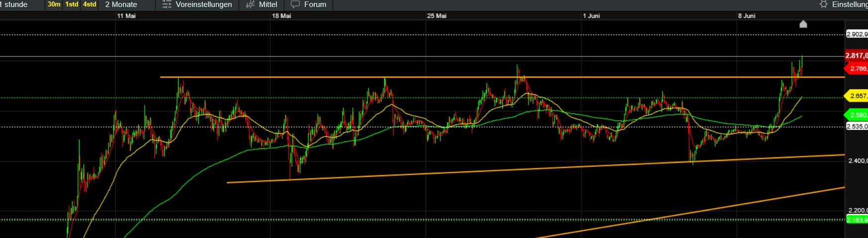Click the 11 Mai date label
The image size is (868, 238).
[126, 16]
